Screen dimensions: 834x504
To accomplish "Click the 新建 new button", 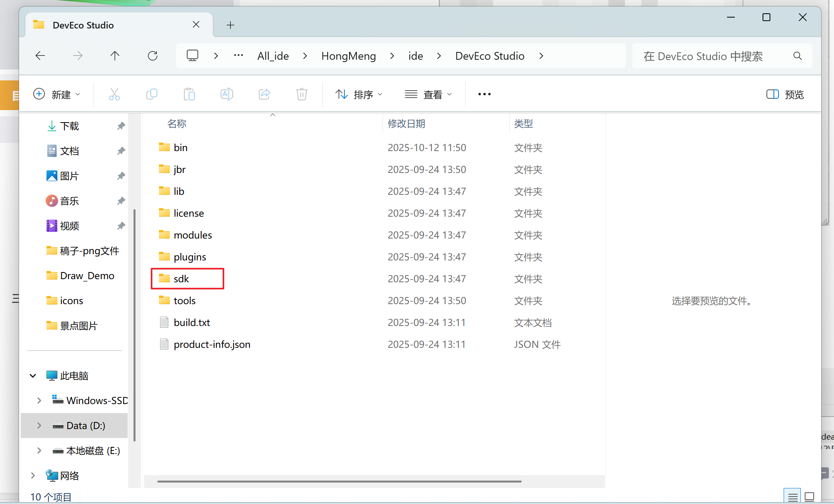I will tap(57, 94).
